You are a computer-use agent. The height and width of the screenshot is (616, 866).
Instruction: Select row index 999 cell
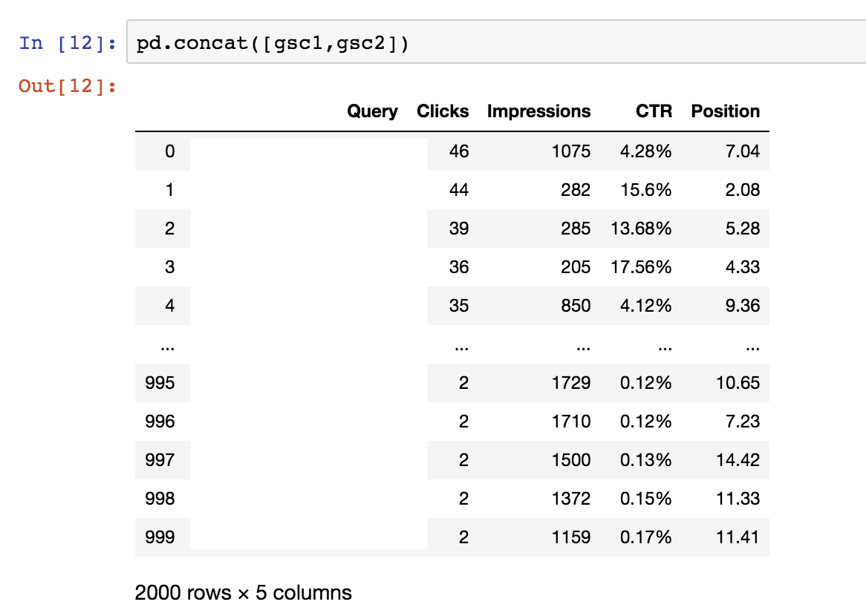point(160,537)
